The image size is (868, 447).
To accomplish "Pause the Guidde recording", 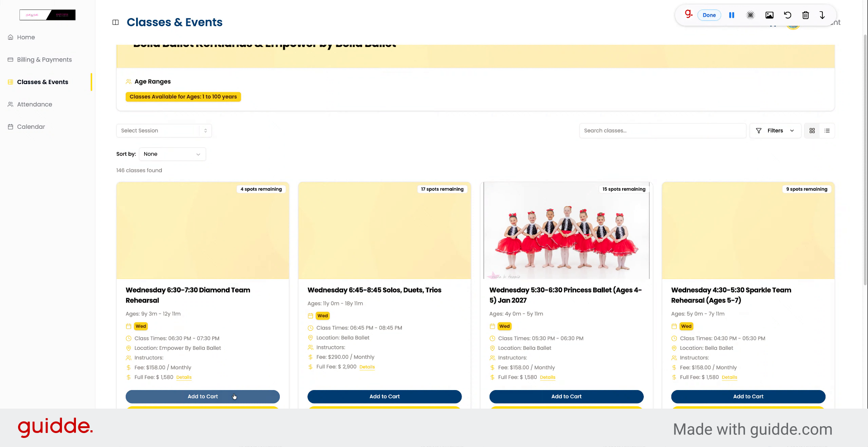I will (x=731, y=15).
